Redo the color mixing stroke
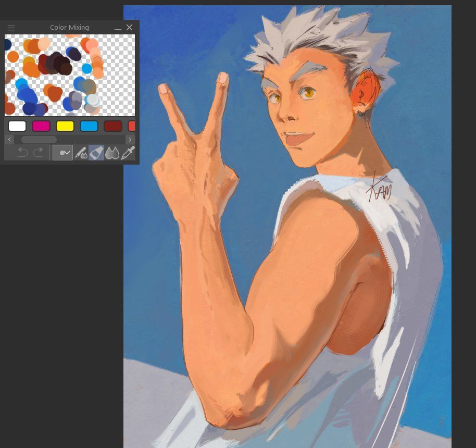 pos(38,153)
